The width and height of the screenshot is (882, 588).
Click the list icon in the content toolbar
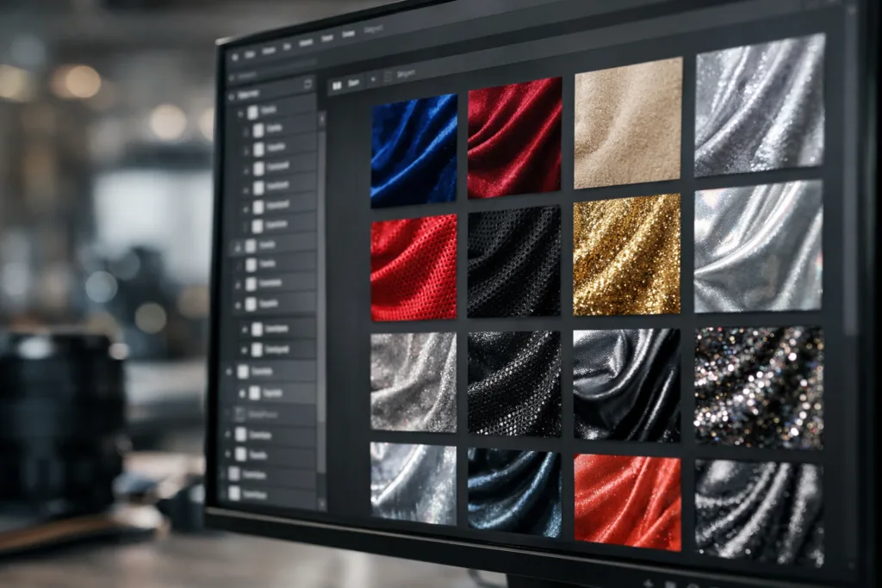point(388,76)
